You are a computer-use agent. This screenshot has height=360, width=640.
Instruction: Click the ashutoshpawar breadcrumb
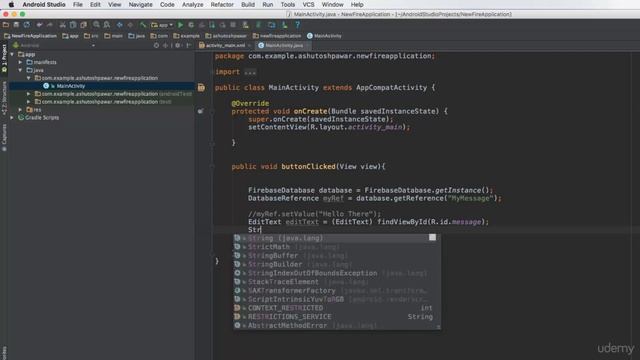pos(227,36)
